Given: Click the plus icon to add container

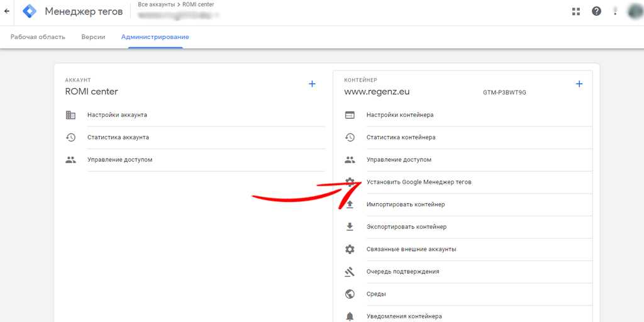Looking at the screenshot, I should click(x=579, y=84).
